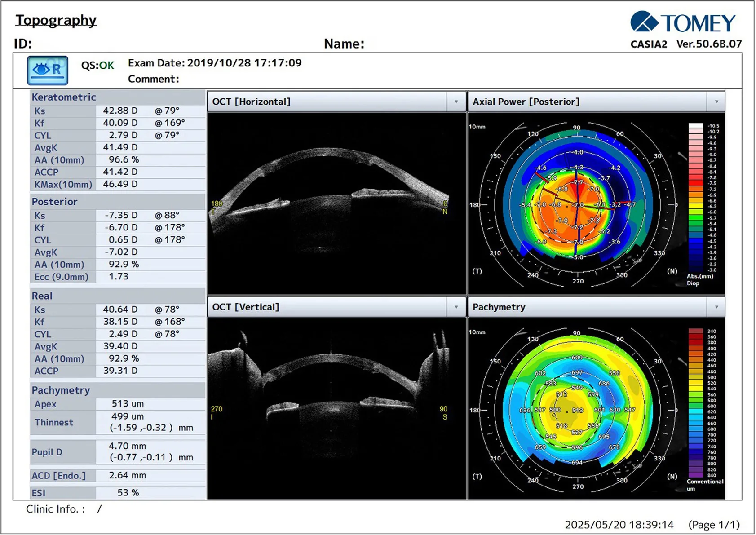Select the horizontal OCT cross-section image
756x535 pixels.
click(336, 203)
